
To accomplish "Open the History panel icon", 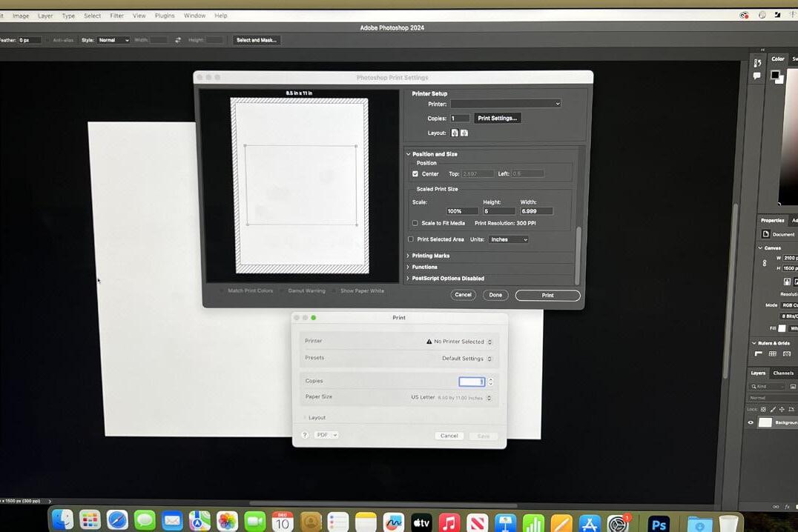I will tap(757, 63).
